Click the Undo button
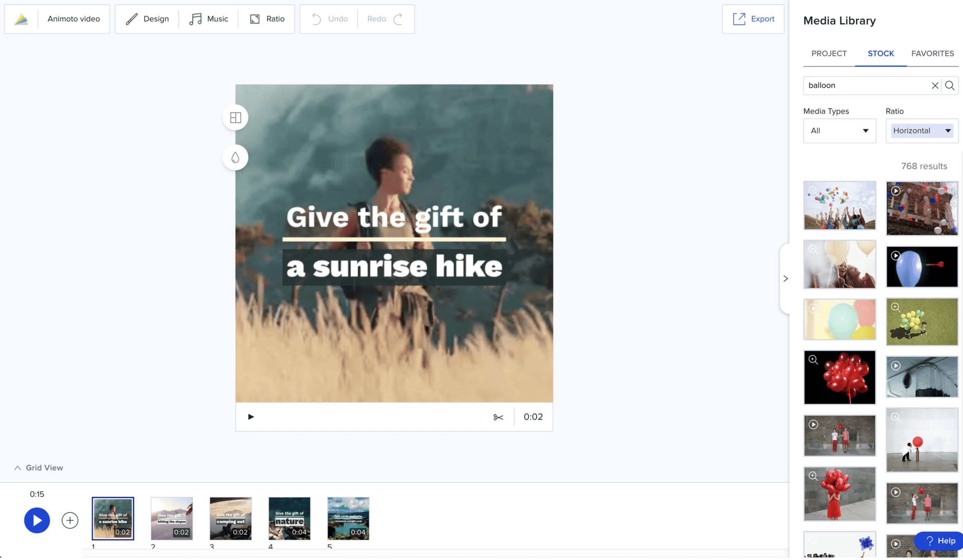The height and width of the screenshot is (560, 963). (329, 19)
